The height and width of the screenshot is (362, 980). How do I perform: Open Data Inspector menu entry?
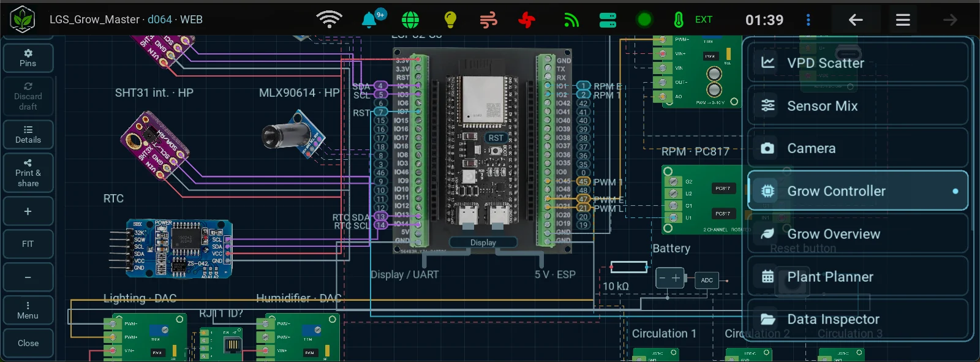[x=858, y=319]
